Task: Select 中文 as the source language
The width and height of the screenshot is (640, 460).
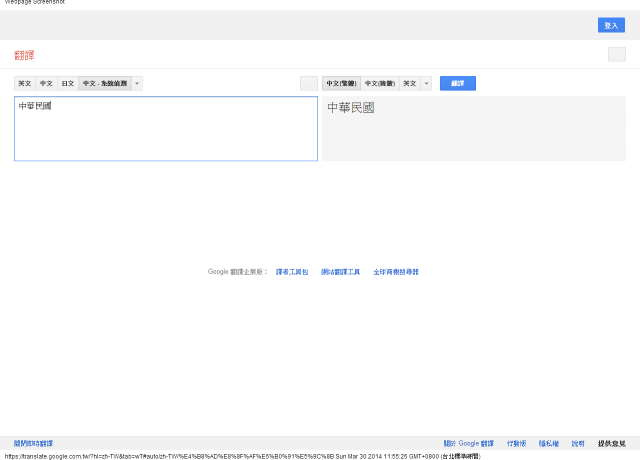Action: point(46,83)
